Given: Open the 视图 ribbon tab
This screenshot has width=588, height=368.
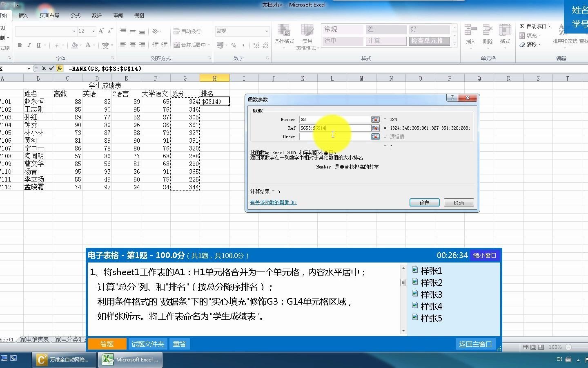Looking at the screenshot, I should click(139, 15).
